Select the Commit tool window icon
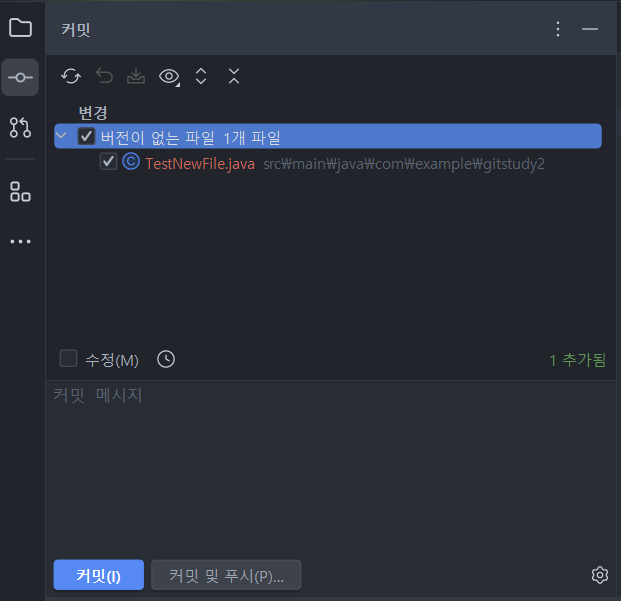Screen dimensions: 621x601 click(20, 77)
